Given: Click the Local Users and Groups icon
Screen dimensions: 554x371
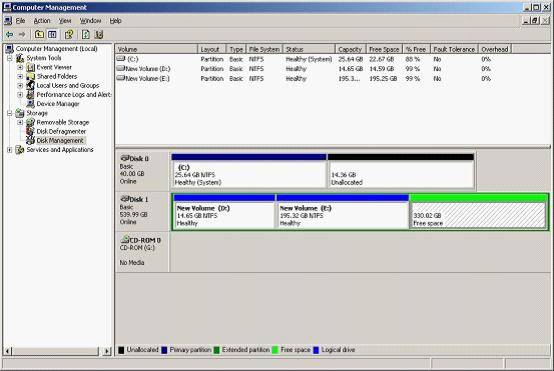Looking at the screenshot, I should point(31,86).
